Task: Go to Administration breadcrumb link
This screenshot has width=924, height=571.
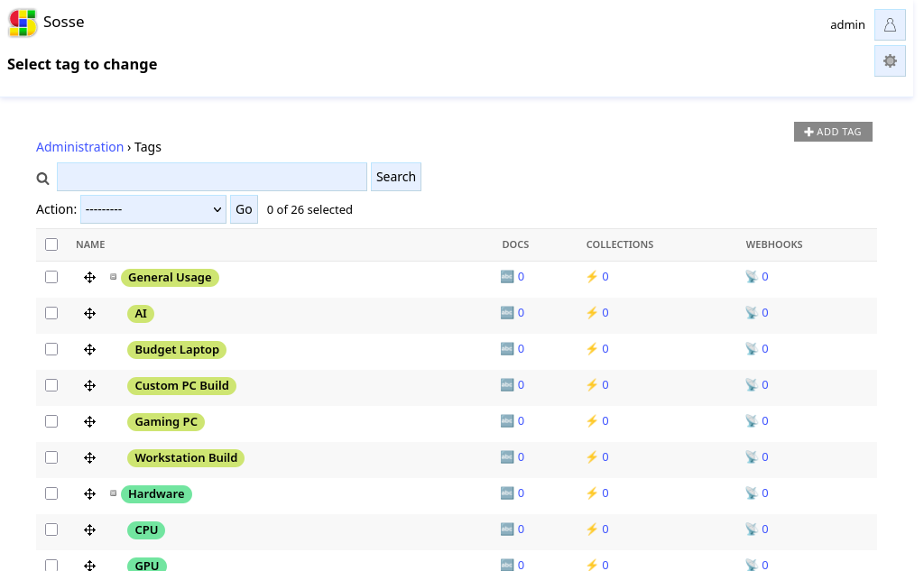Action: click(x=79, y=147)
